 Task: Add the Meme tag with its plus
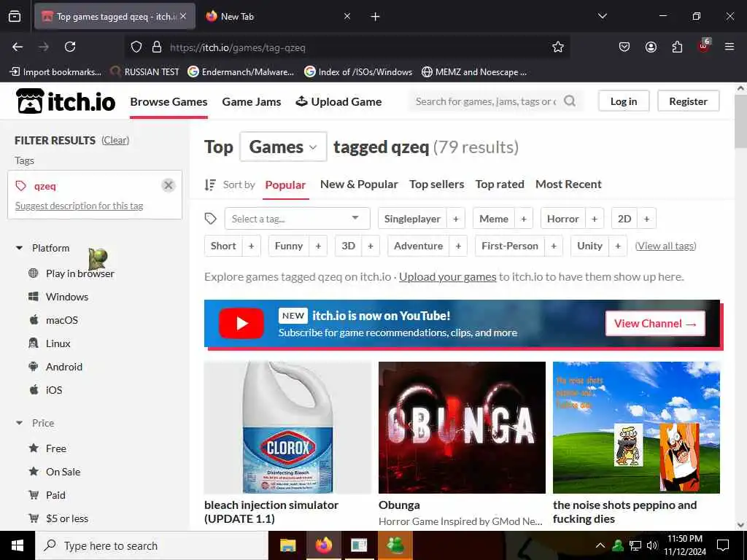(x=524, y=219)
